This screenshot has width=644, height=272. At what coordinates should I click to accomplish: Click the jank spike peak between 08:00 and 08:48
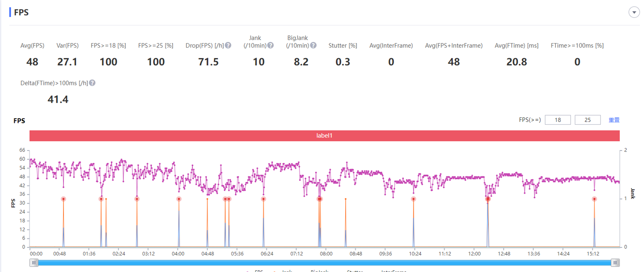tap(346, 199)
